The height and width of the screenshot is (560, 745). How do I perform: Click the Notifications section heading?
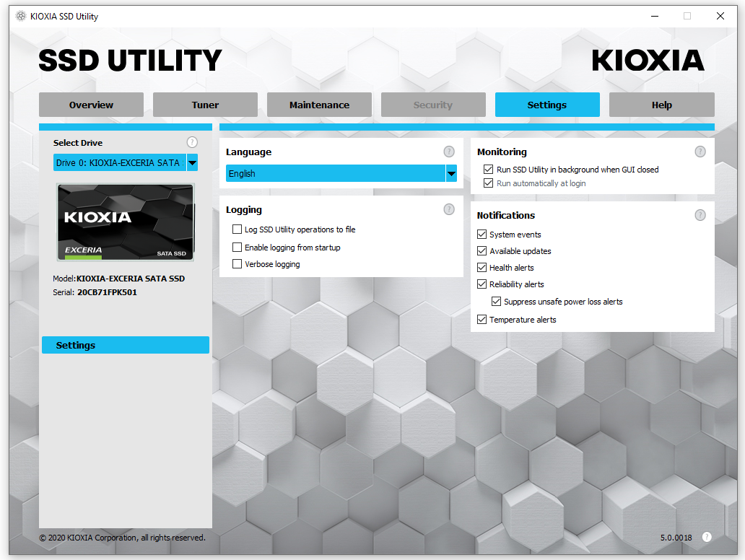pos(506,215)
